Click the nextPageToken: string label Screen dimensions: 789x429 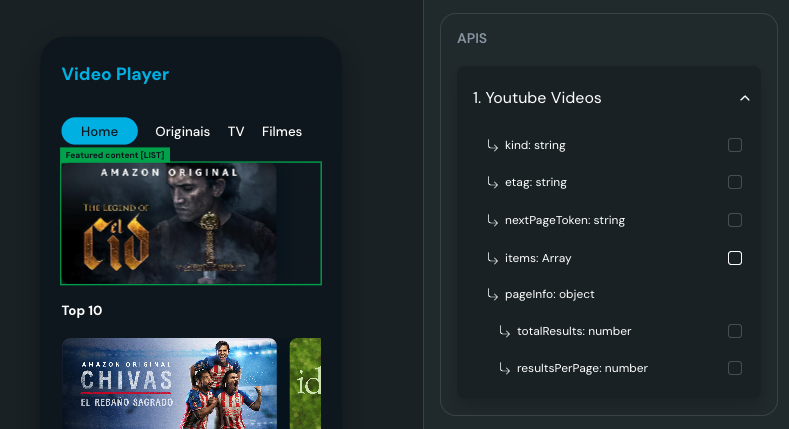coord(565,220)
